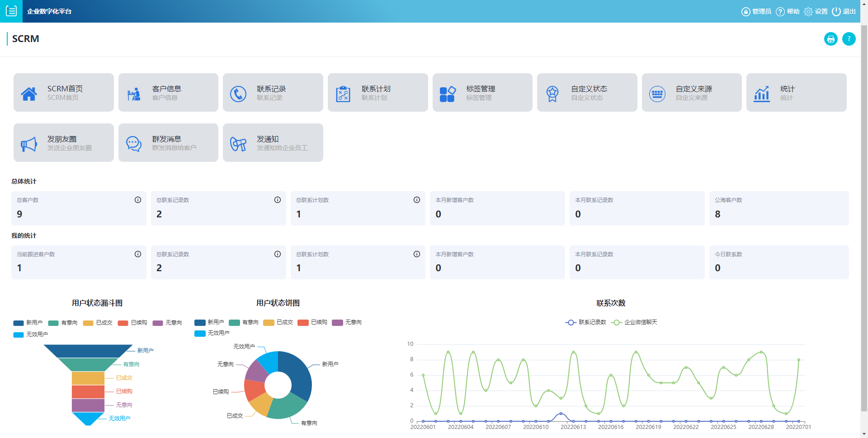This screenshot has width=868, height=438.
Task: Open 统计 statistics tile
Action: (797, 93)
